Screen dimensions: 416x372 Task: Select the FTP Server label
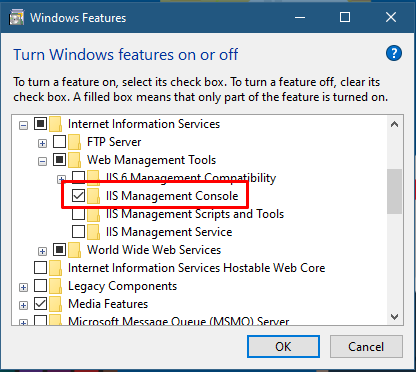(x=114, y=142)
